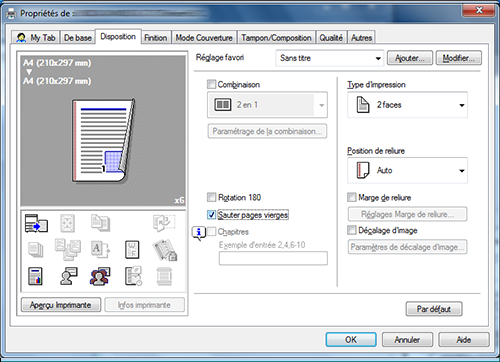Image resolution: width=500 pixels, height=362 pixels.
Task: Click the Par défaut button
Action: coord(434,309)
